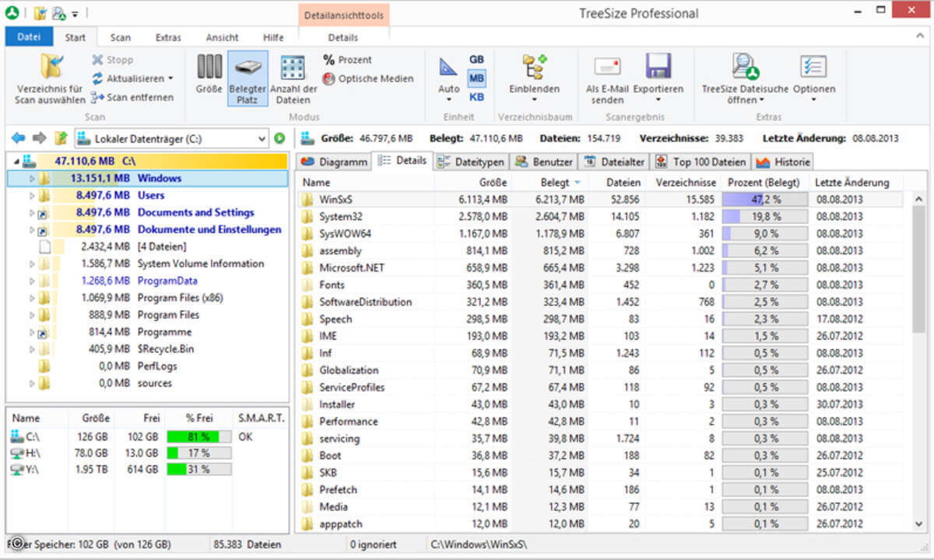Screen dimensions: 934x560
Task: Sort by the Belegt column header
Action: click(550, 182)
